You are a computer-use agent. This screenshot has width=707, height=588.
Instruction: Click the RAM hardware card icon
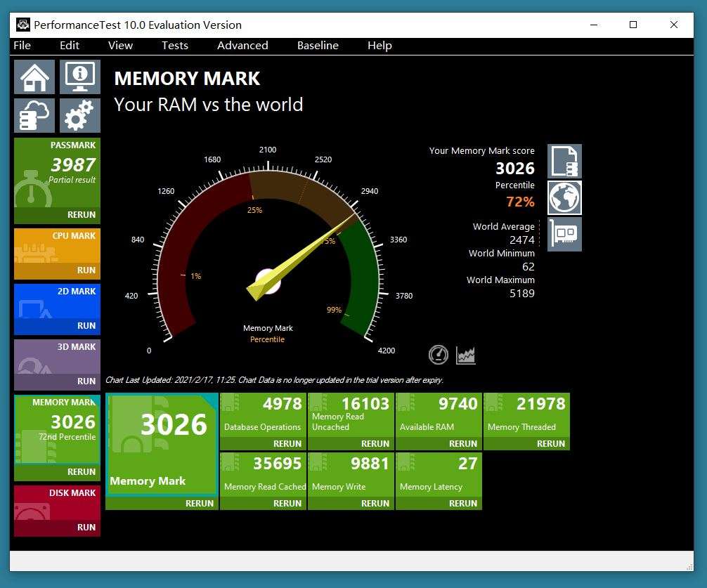[x=564, y=235]
